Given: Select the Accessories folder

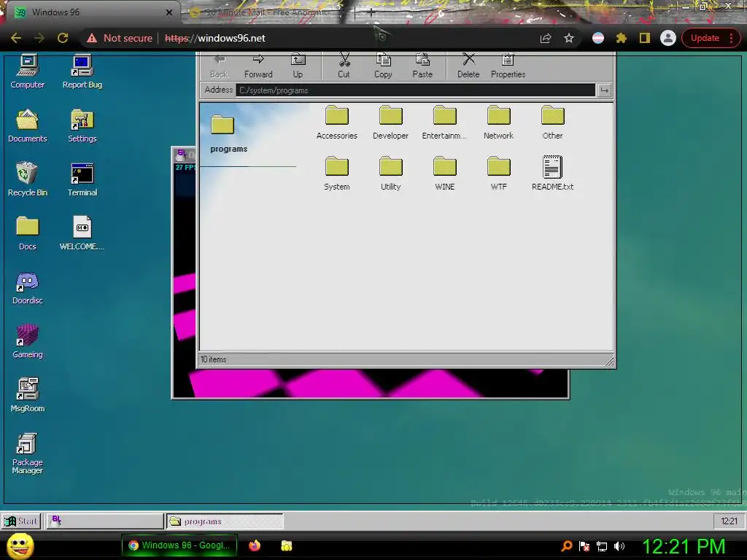Looking at the screenshot, I should [x=337, y=122].
